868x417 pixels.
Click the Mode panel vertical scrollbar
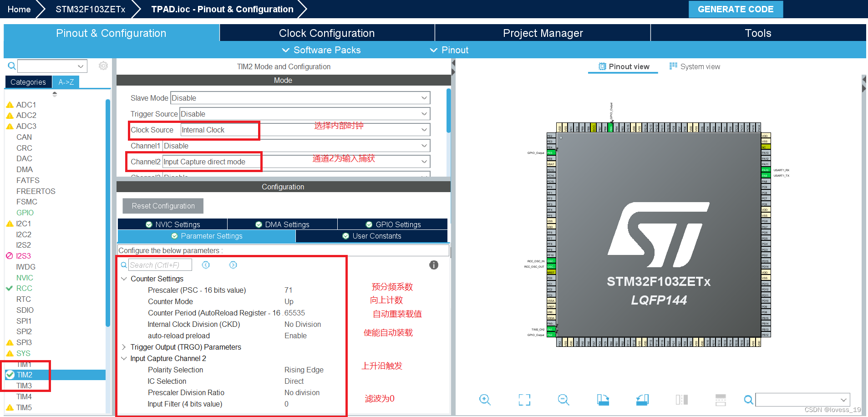[x=449, y=110]
